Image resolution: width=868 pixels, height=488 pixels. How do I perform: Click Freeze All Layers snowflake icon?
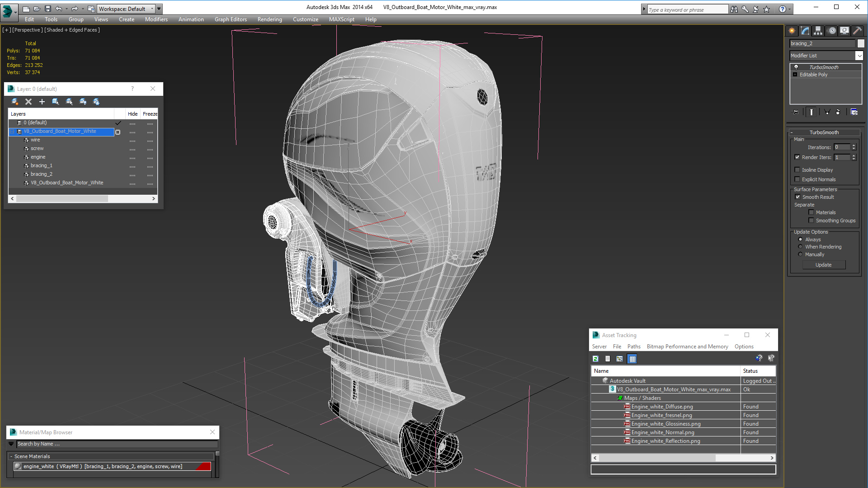pos(96,102)
